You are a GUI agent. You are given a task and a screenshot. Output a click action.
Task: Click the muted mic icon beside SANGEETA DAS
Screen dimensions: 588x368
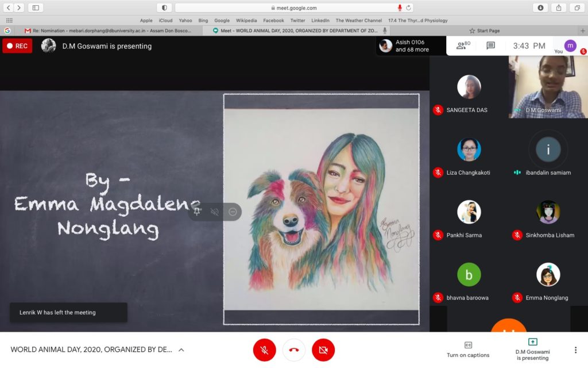tap(438, 110)
